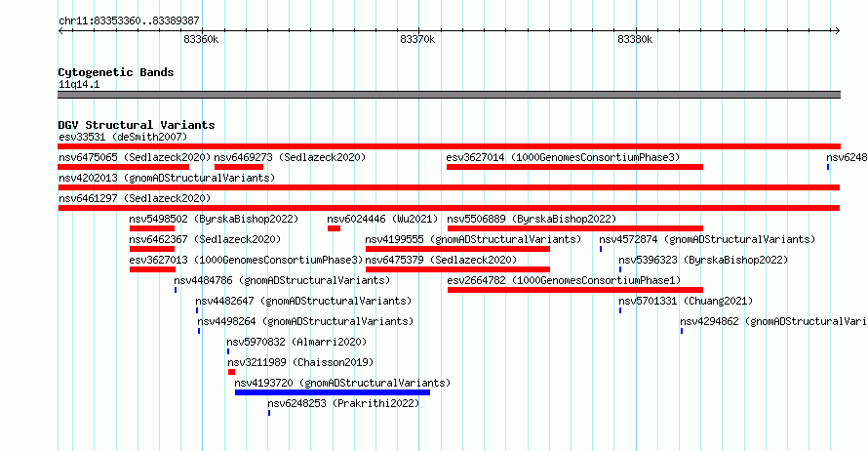This screenshot has height=451, width=868.
Task: Click nsv5701331 (Chuang2021) label
Action: tap(686, 301)
